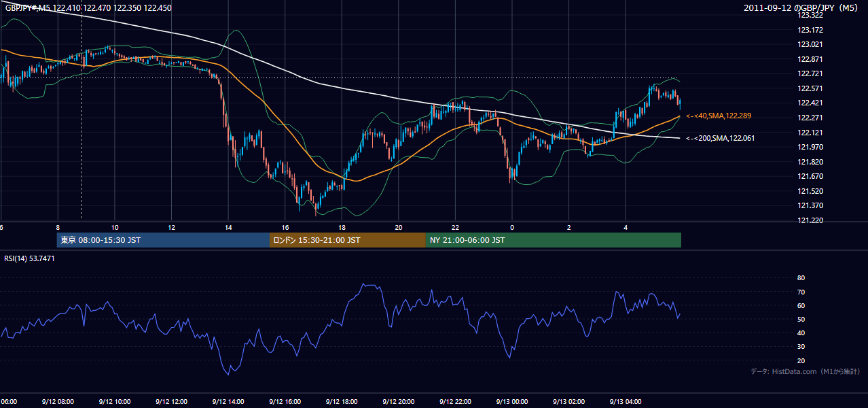Click the HistData.com data source credit
This screenshot has height=408, width=868.
pos(805,371)
